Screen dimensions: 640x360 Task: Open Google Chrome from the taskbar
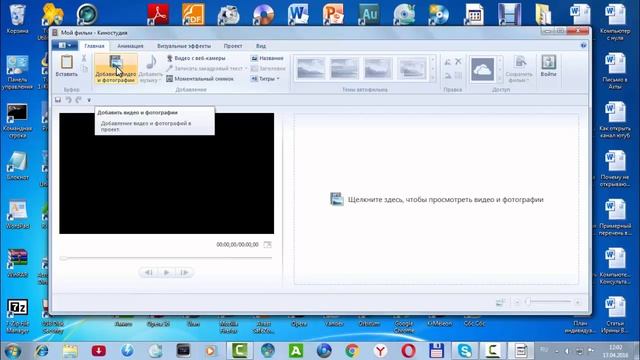coord(352,351)
